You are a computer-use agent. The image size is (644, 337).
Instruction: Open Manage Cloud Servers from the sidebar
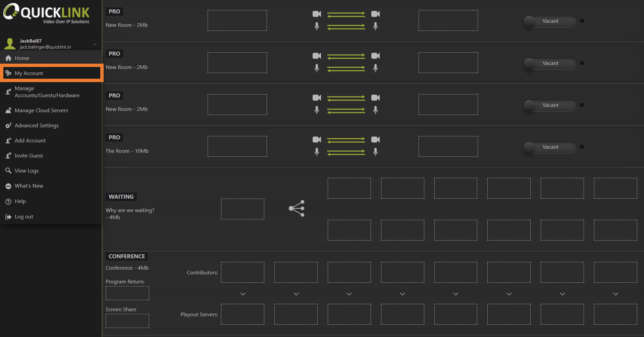pos(41,110)
